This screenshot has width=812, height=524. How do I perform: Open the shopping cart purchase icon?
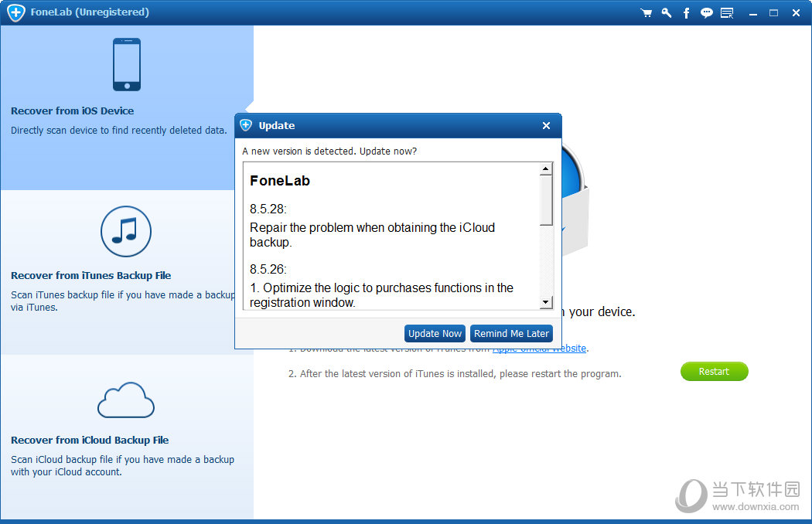[x=646, y=13]
